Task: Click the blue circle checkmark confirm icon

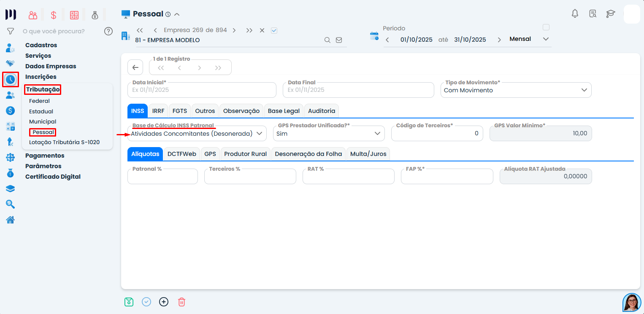Action: tap(146, 302)
